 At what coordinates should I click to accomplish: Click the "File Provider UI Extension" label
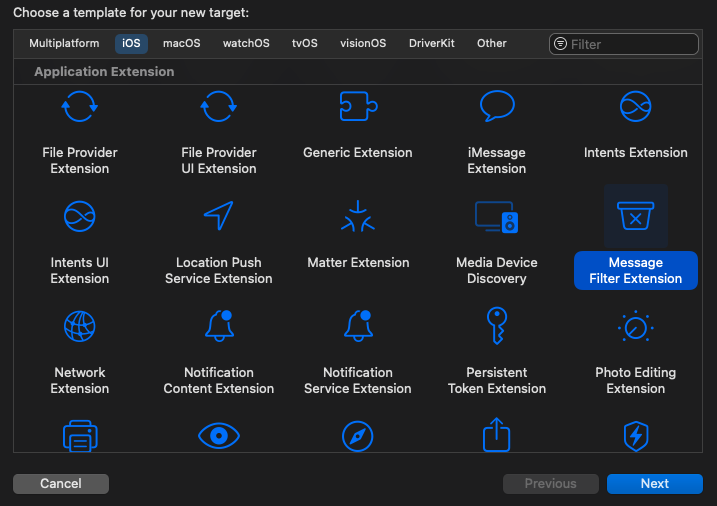pyautogui.click(x=219, y=160)
